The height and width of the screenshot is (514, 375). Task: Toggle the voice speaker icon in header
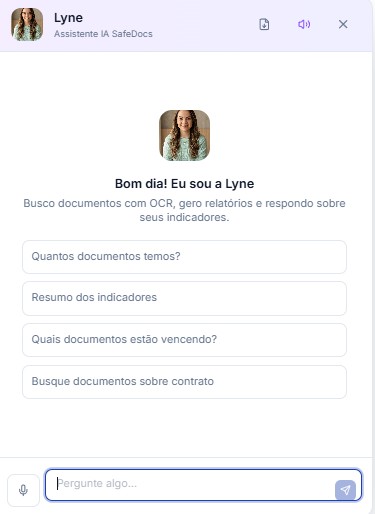click(x=304, y=24)
